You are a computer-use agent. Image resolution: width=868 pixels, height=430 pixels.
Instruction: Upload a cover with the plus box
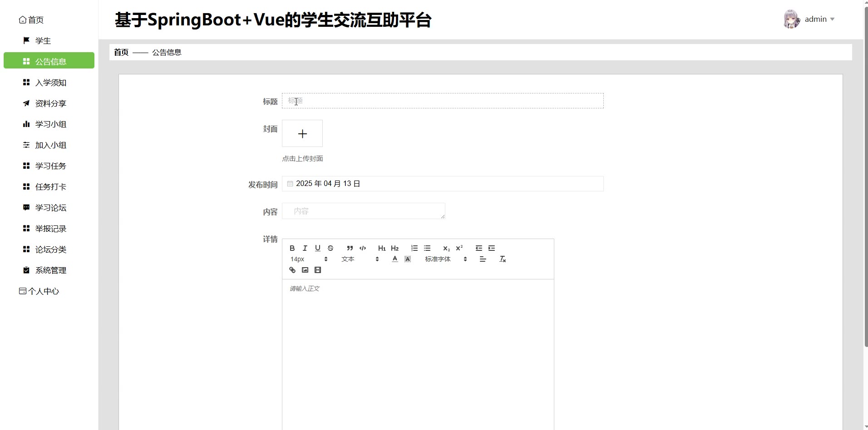pyautogui.click(x=302, y=133)
